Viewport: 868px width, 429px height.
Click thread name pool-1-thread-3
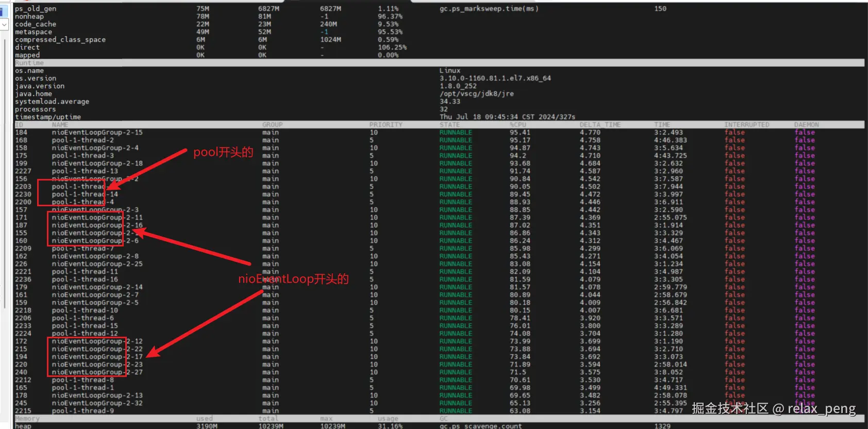pyautogui.click(x=82, y=156)
